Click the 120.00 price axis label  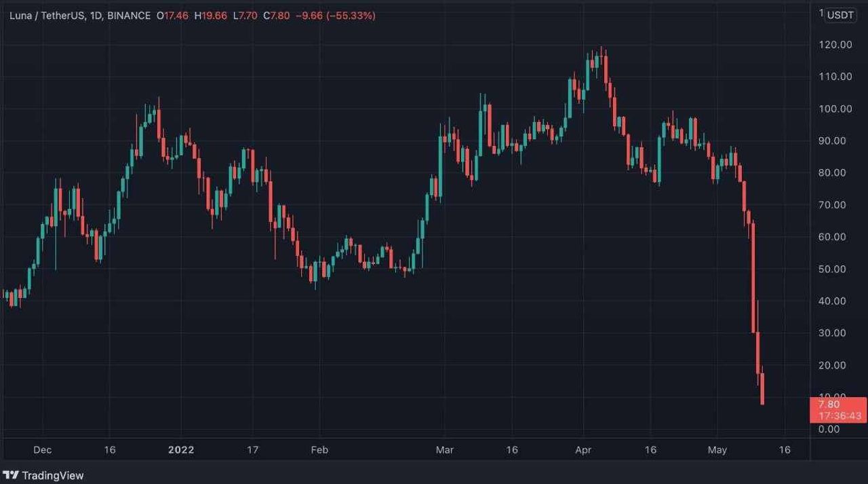tap(836, 45)
